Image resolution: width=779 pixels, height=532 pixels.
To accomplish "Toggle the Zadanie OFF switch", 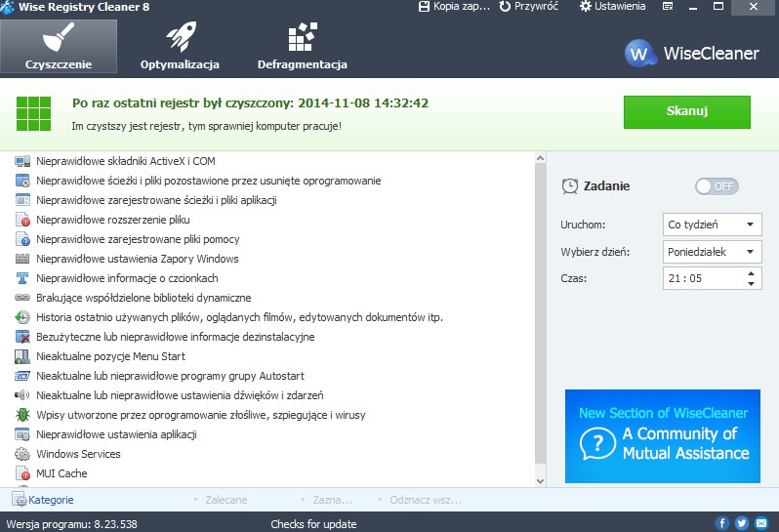I will click(x=717, y=186).
